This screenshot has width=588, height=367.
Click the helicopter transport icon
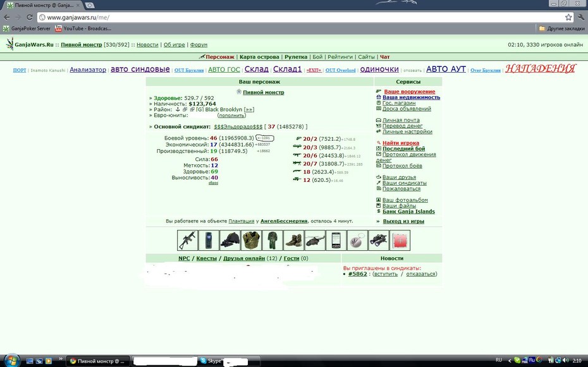click(x=315, y=241)
